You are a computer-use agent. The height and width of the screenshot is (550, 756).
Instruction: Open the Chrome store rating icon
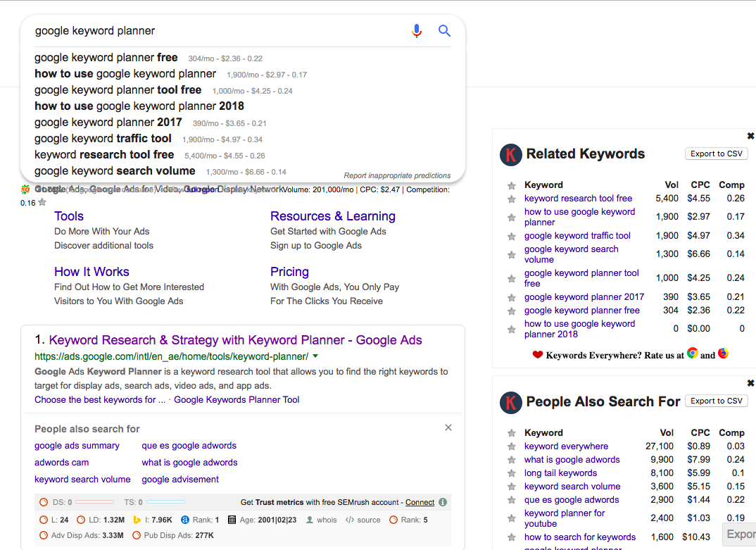click(693, 353)
